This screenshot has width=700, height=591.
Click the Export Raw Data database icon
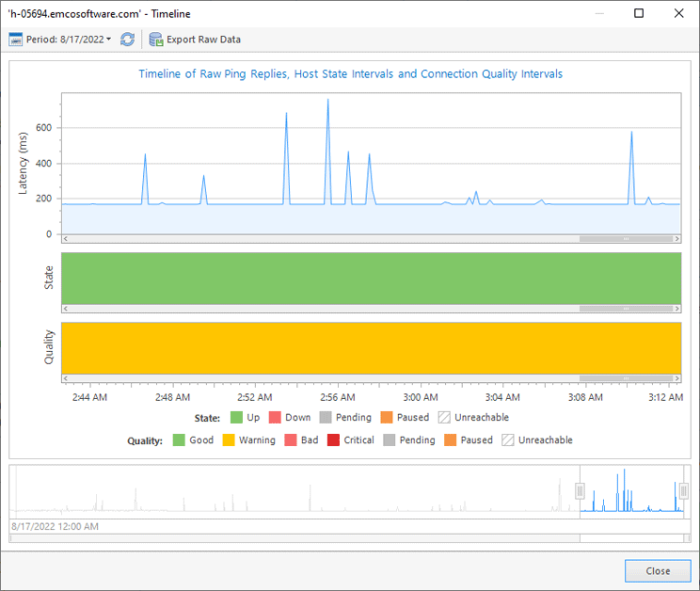(156, 40)
